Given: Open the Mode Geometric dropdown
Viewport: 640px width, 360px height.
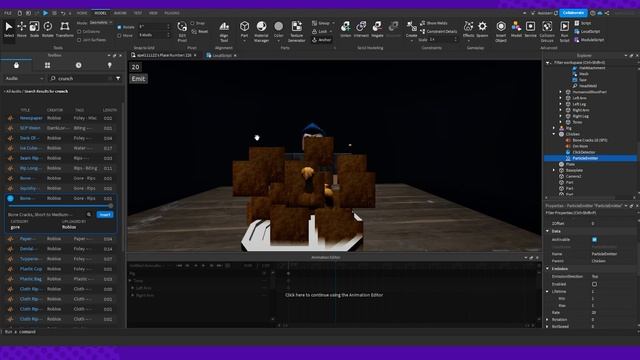Looking at the screenshot, I should pyautogui.click(x=101, y=23).
